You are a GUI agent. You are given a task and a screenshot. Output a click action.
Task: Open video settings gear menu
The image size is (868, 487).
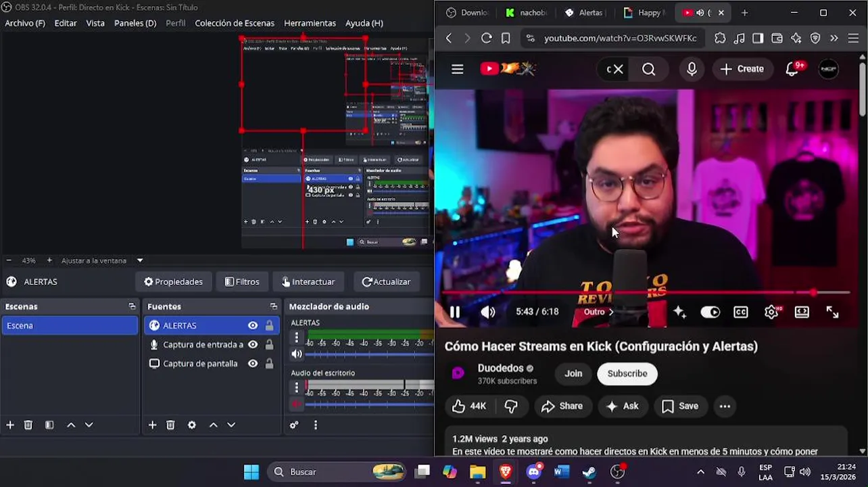771,312
